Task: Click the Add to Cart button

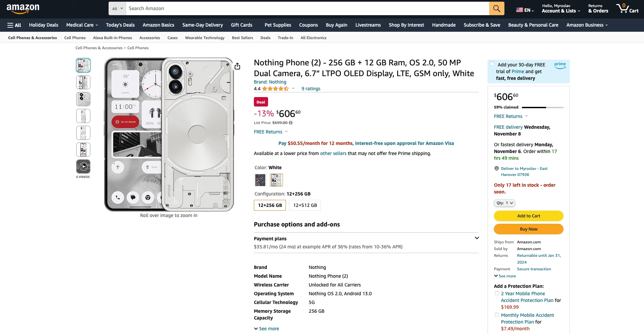Action: 528,216
